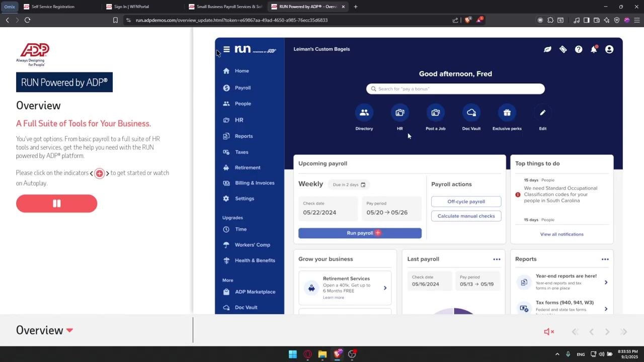Expand Retirement Services chevron
Screen dimensions: 644x362
(x=385, y=288)
